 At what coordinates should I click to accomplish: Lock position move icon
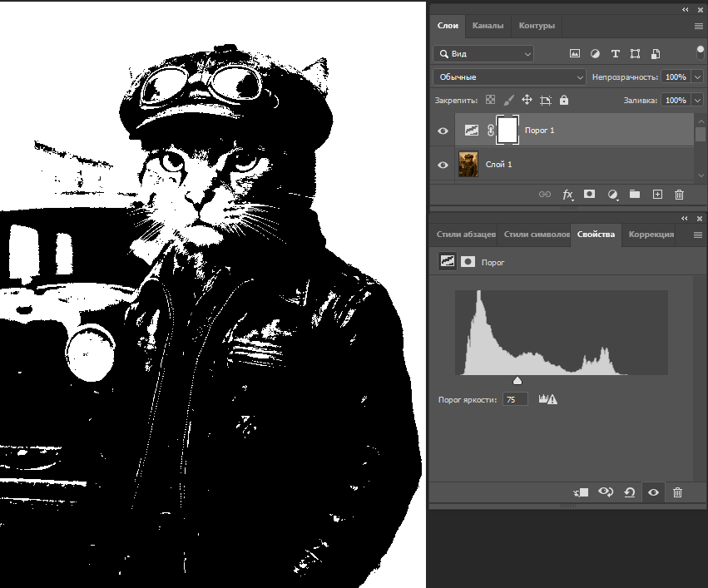[527, 100]
